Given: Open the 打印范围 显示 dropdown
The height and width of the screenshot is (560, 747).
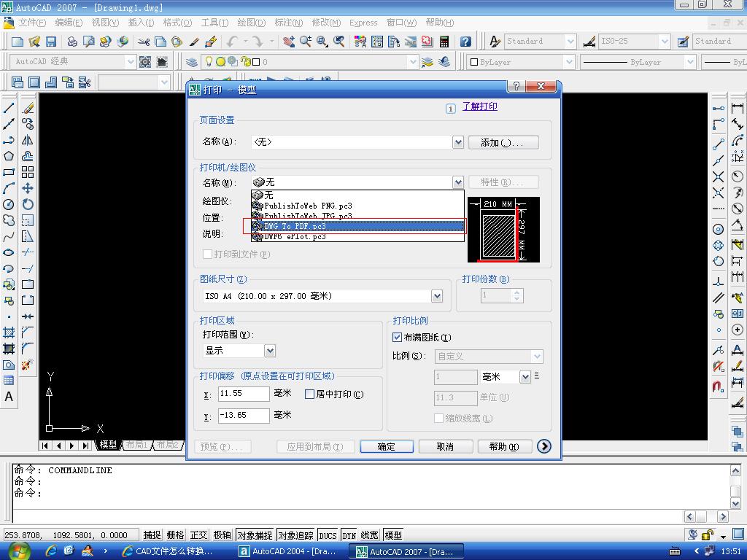Looking at the screenshot, I should [270, 351].
